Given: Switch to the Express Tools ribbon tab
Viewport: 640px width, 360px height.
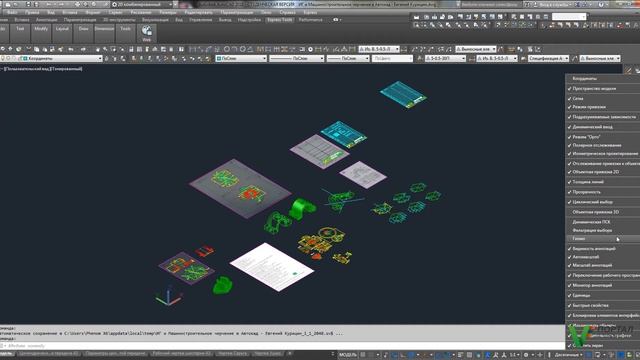Looking at the screenshot, I should click(x=280, y=20).
